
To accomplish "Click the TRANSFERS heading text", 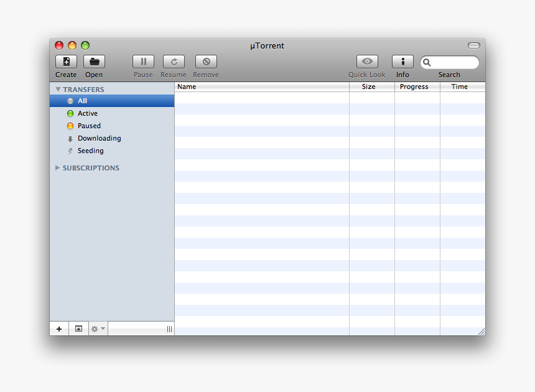I will pyautogui.click(x=83, y=90).
